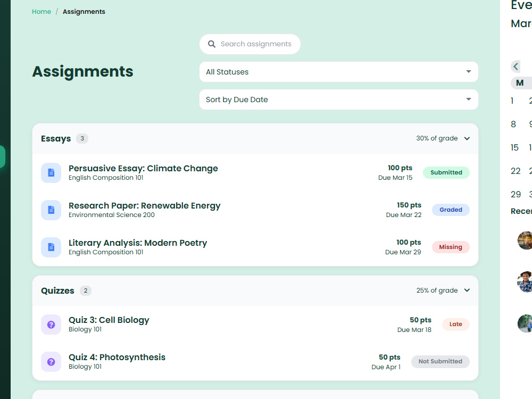Select calendar day 29
532x399 pixels.
click(516, 194)
